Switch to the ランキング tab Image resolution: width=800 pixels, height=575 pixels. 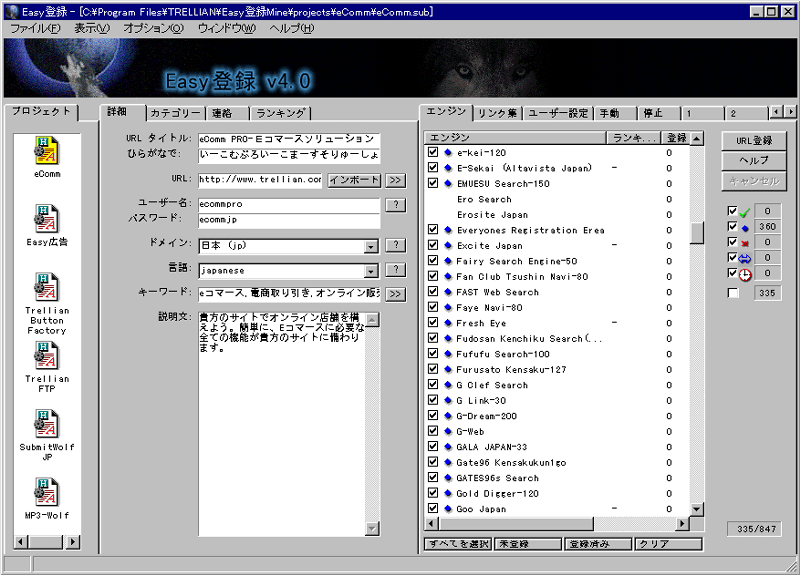click(x=281, y=113)
